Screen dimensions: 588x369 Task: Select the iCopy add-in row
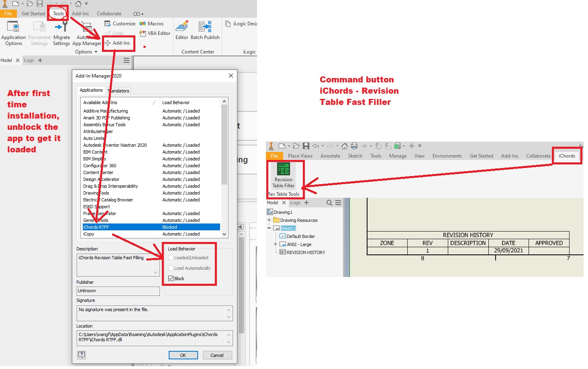point(151,234)
